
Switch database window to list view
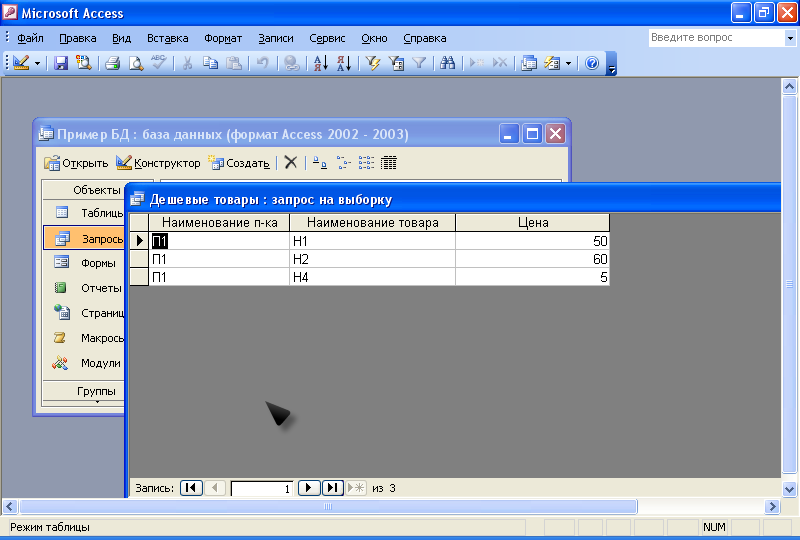click(366, 163)
